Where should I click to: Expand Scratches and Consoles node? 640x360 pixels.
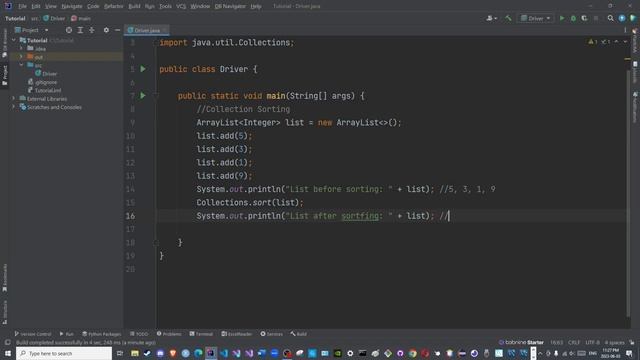pyautogui.click(x=14, y=107)
